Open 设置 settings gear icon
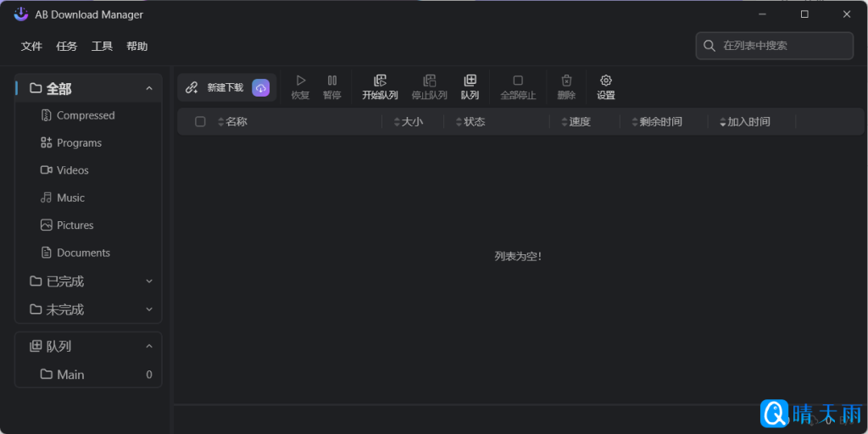Screen dimensions: 868x434 point(605,81)
